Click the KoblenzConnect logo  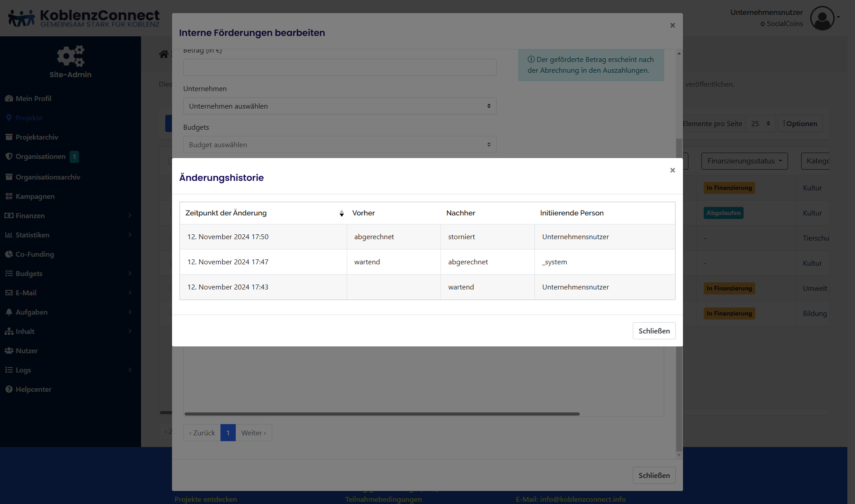[x=84, y=18]
